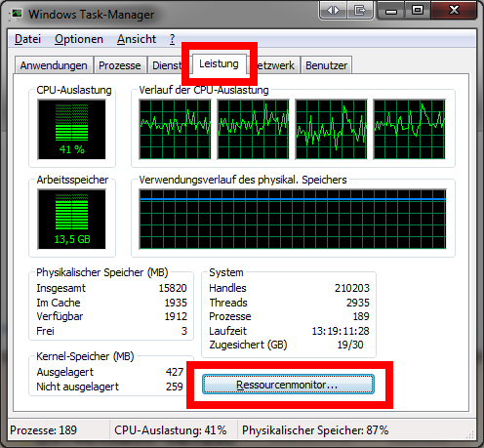Click the Im Cache value 1935

click(x=176, y=303)
